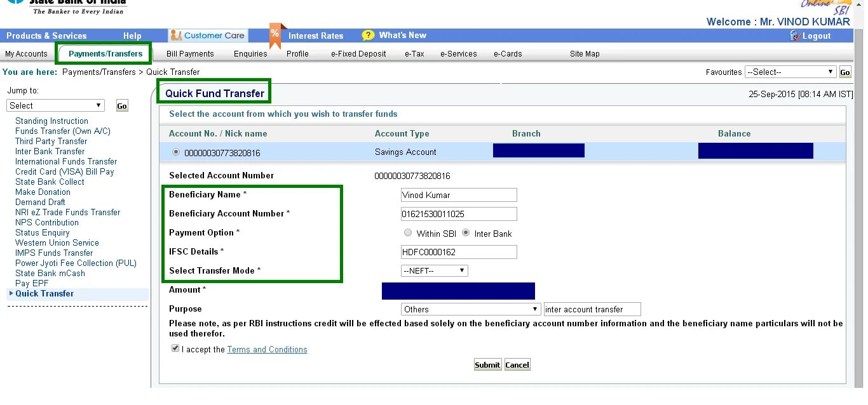Click the Go button beside Jump to
This screenshot has height=405, width=868.
pyautogui.click(x=122, y=106)
